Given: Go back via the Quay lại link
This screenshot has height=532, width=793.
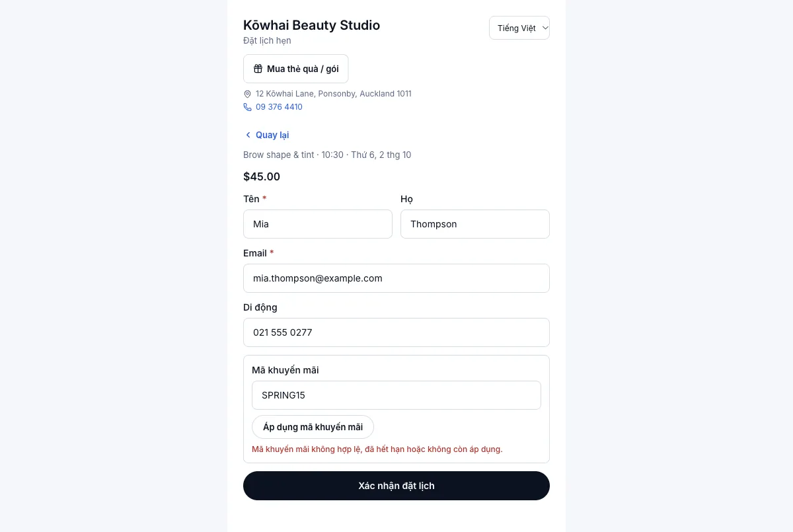Looking at the screenshot, I should (x=272, y=135).
